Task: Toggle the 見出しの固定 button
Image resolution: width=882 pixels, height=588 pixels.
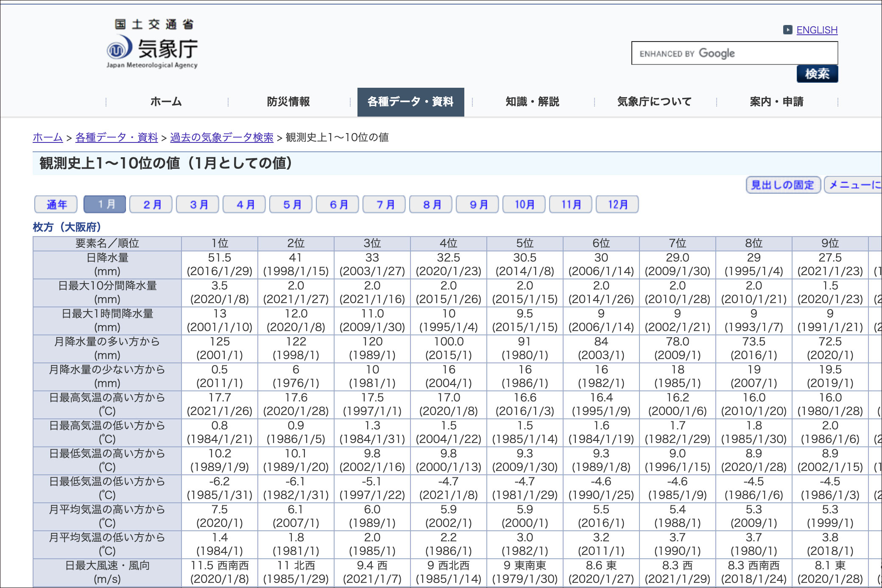Action: tap(783, 185)
